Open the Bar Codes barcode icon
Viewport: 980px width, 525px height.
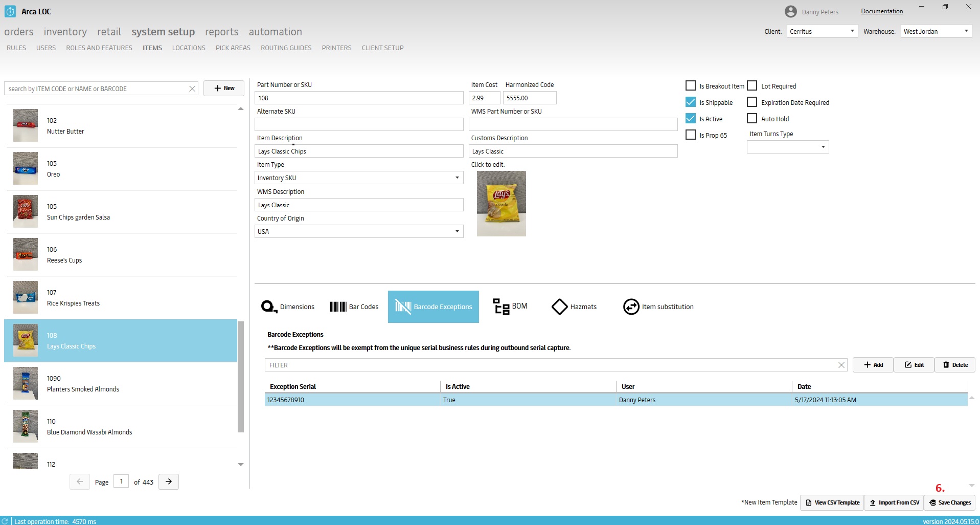338,307
